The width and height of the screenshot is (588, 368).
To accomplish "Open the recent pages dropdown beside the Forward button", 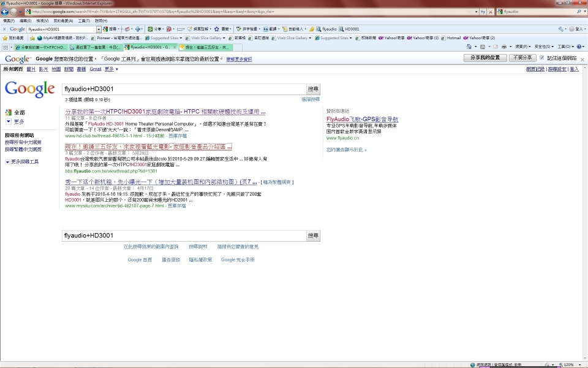I will click(x=20, y=12).
